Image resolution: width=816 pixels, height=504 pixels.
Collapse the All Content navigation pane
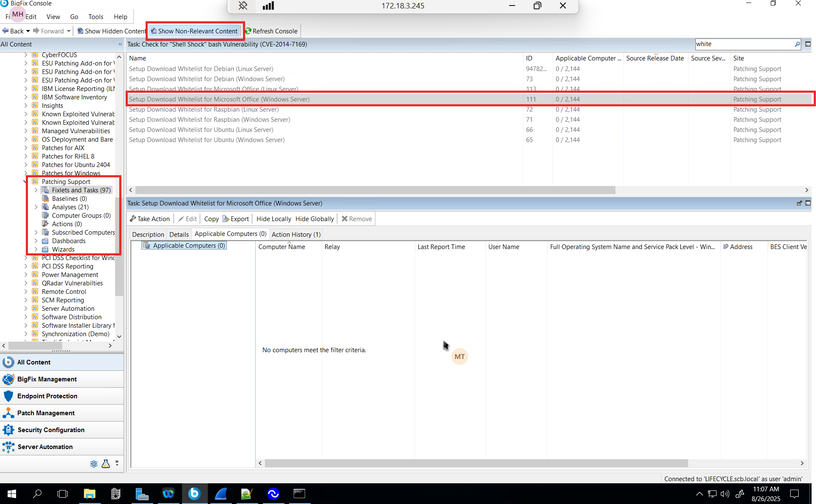(x=120, y=44)
